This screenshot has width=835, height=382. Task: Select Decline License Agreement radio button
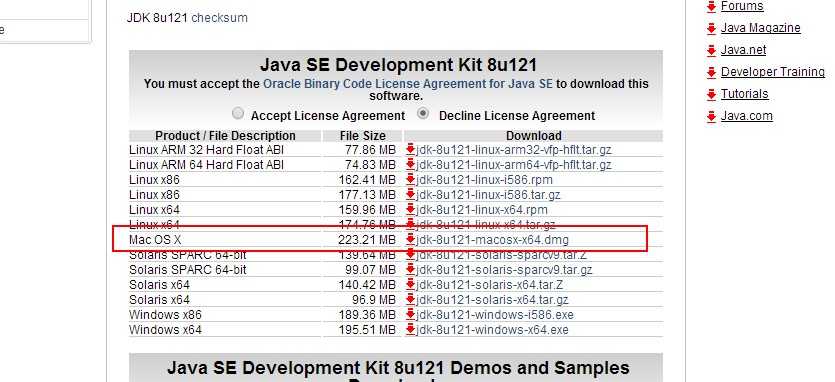point(423,113)
